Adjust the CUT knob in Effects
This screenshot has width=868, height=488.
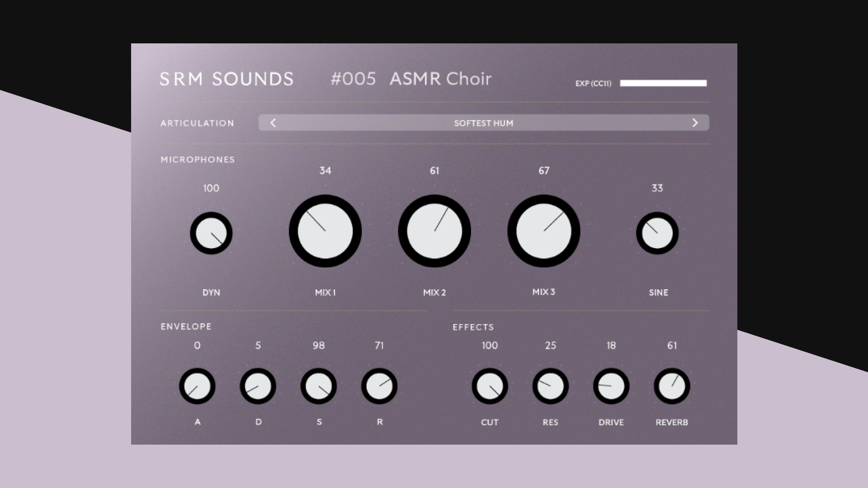(490, 386)
